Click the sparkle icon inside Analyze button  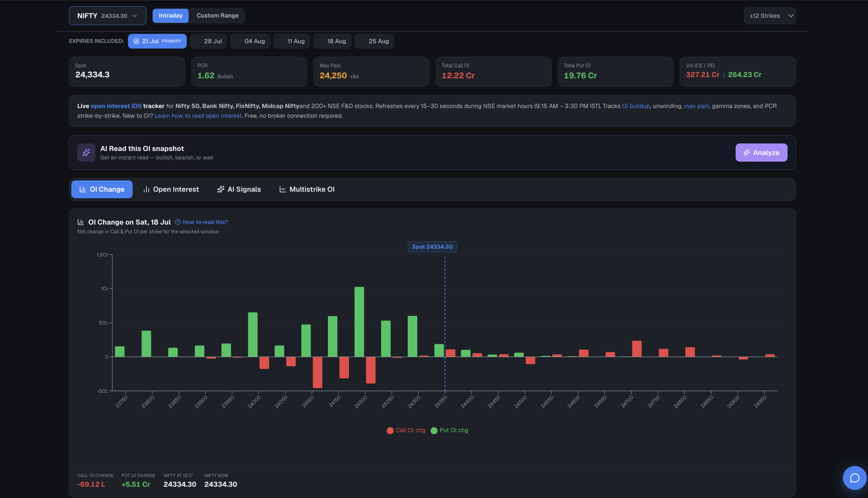click(747, 153)
